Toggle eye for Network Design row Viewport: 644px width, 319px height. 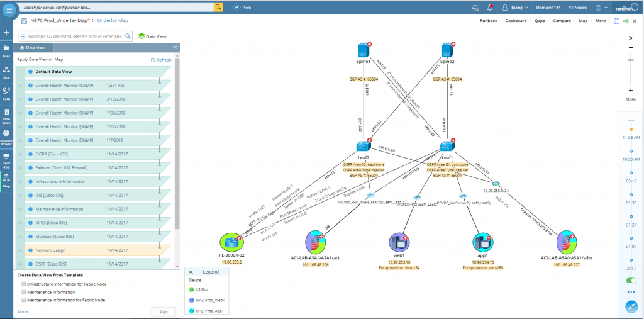click(19, 250)
